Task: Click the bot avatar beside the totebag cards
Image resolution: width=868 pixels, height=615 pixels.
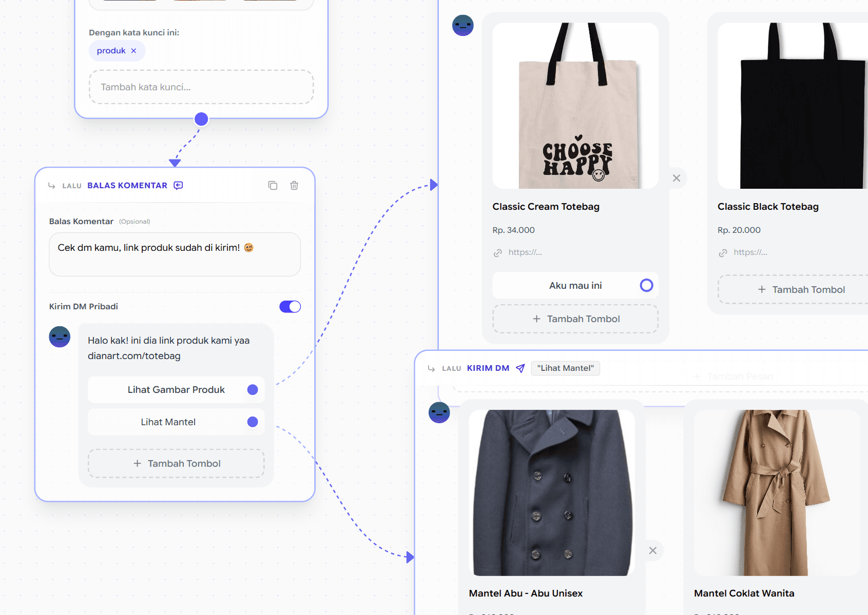Action: point(463,25)
